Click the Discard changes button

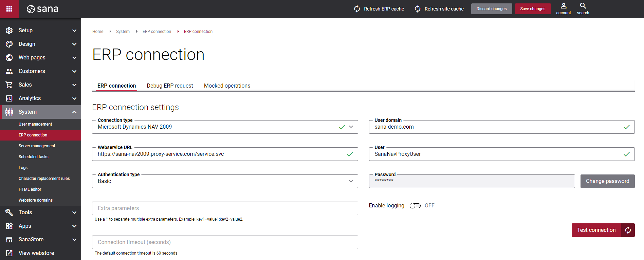coord(491,9)
